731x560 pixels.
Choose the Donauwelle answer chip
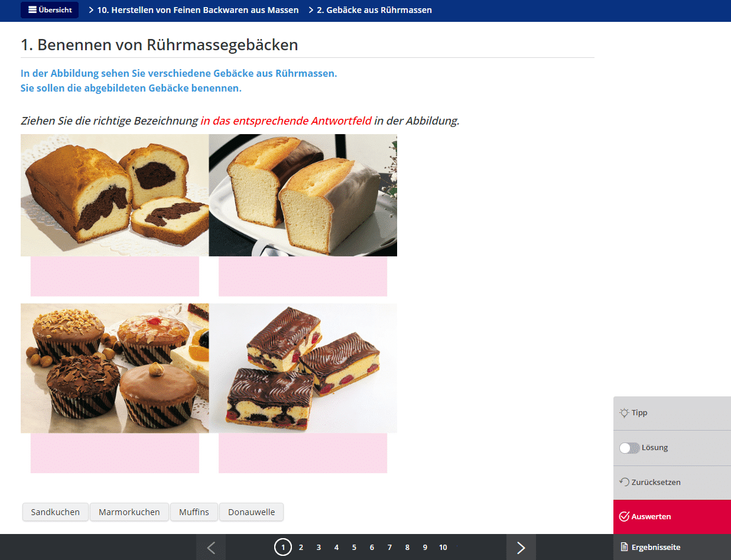point(251,512)
